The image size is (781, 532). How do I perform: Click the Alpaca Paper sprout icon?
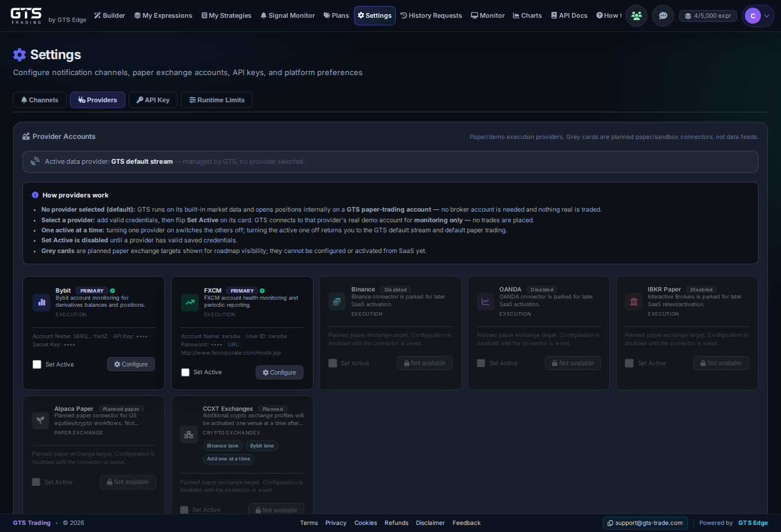point(40,420)
